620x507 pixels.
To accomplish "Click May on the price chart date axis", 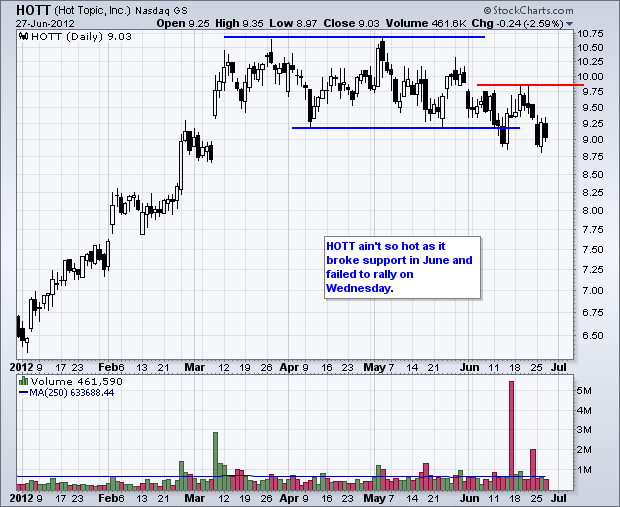I will (375, 367).
